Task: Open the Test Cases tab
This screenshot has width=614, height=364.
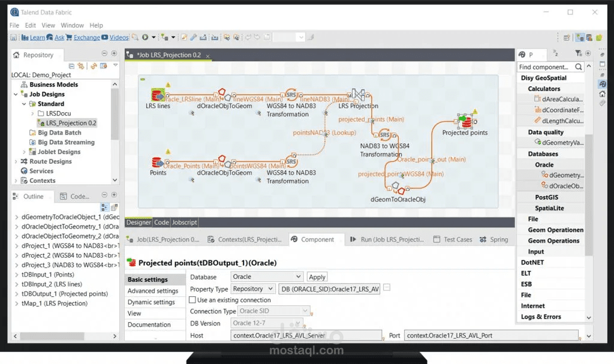Action: point(453,239)
